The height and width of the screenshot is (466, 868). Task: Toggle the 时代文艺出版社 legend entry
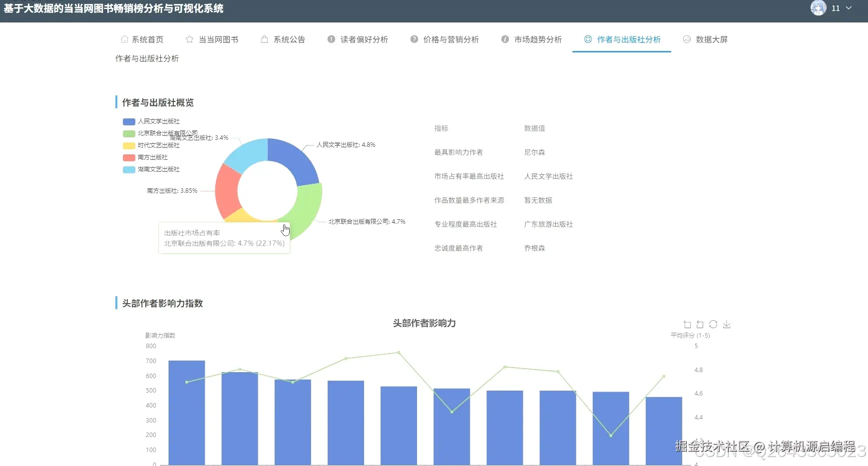pyautogui.click(x=151, y=145)
